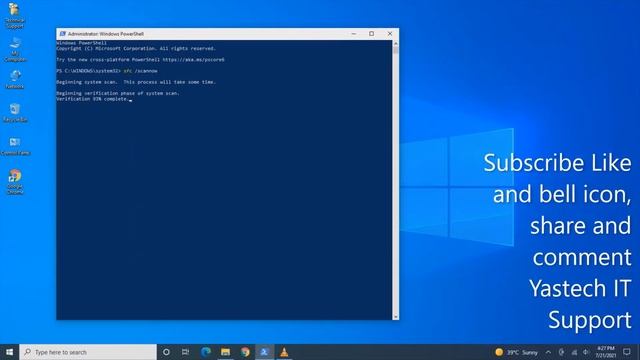This screenshot has width=640, height=360.
Task: Open the Sunny weather widget
Action: pos(517,352)
